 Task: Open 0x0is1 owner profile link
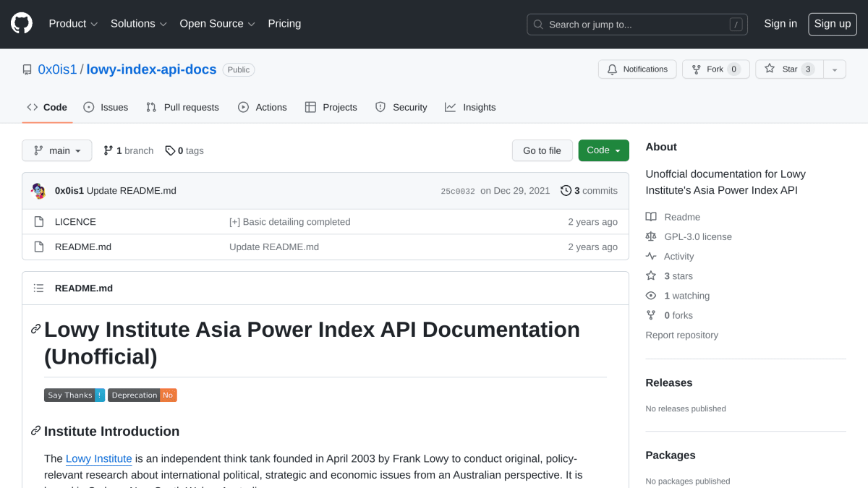[57, 70]
